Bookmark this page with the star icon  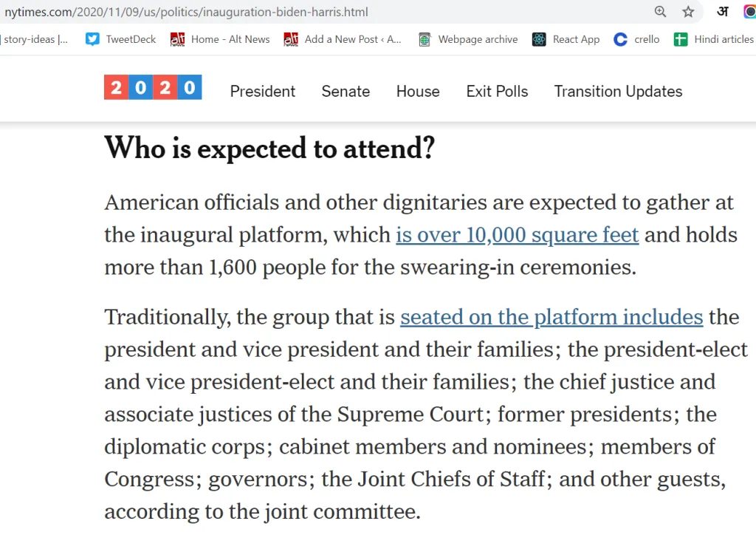coord(688,12)
